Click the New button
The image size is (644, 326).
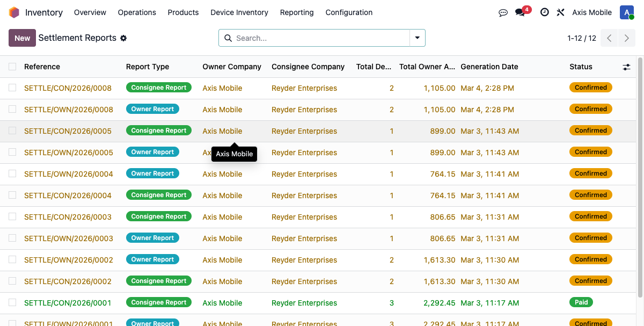tap(22, 38)
